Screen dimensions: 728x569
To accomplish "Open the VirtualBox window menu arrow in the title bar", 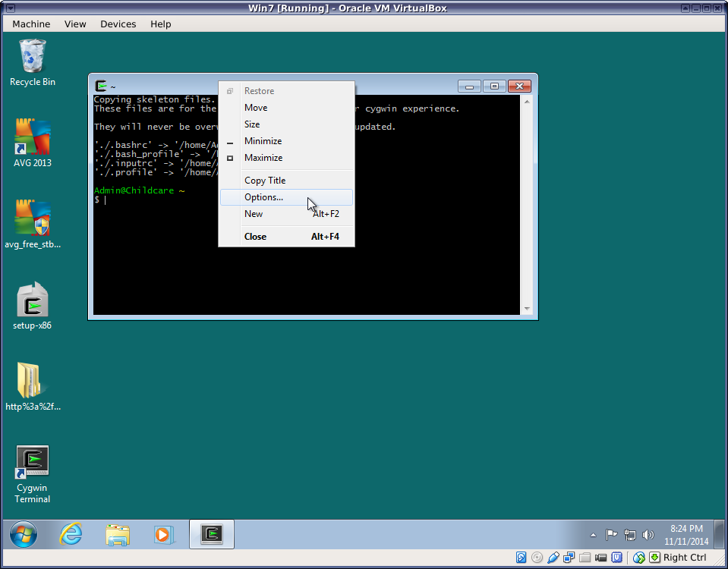I will pos(11,8).
